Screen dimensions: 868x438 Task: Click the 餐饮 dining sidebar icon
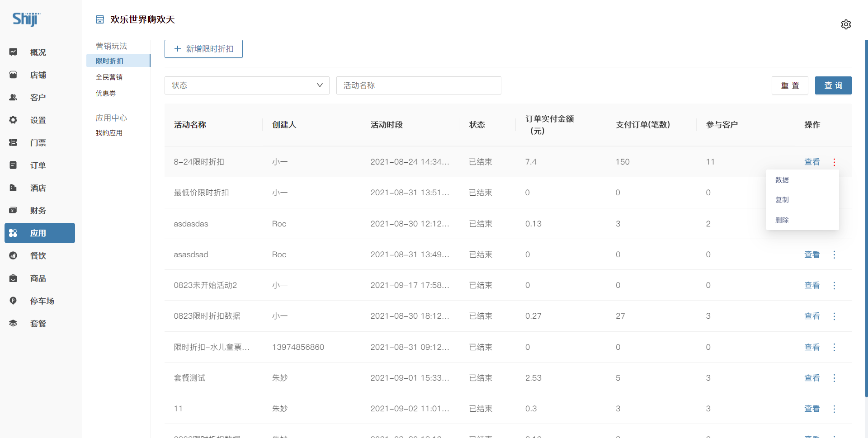click(13, 255)
